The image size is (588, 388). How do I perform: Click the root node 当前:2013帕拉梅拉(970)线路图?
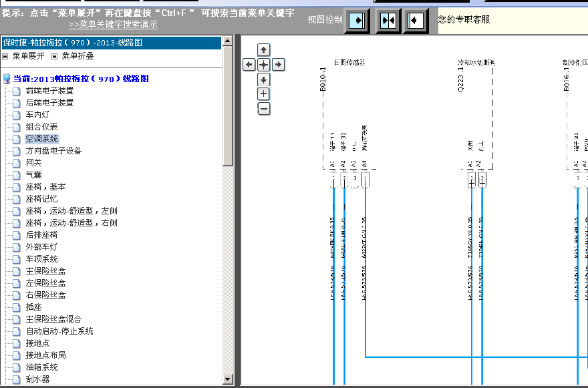pos(81,79)
